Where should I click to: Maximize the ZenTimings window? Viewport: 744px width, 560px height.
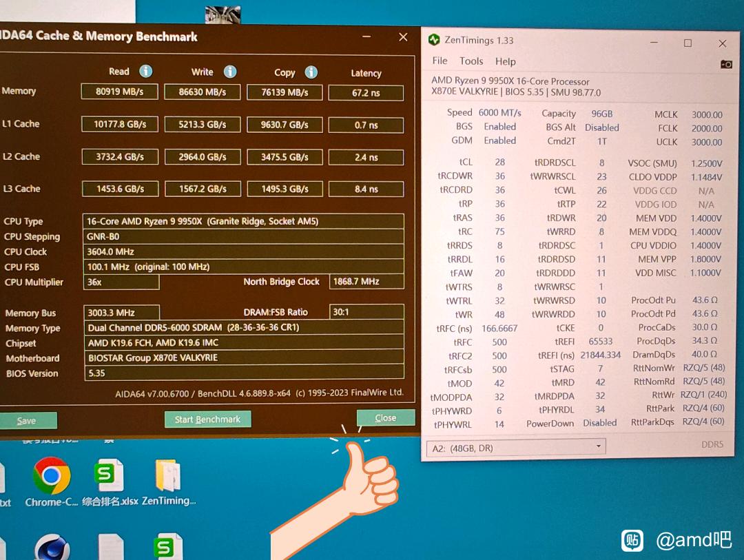pyautogui.click(x=688, y=43)
